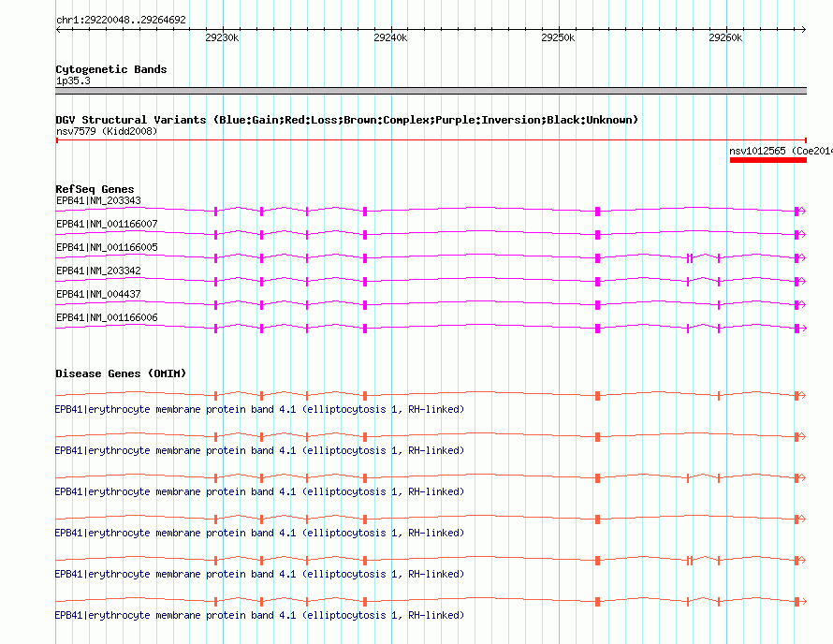Open the nsv7579 (Kidd2008) variant label
833x644 pixels.
pyautogui.click(x=107, y=131)
